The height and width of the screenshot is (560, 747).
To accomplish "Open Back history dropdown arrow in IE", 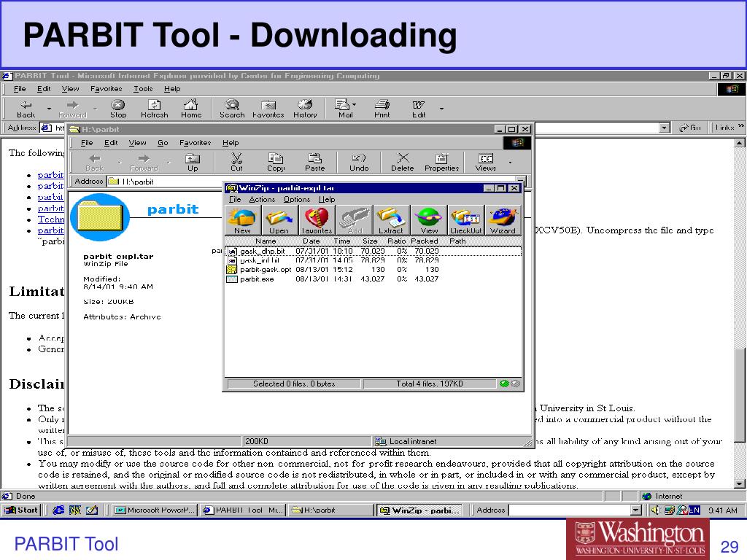I will pyautogui.click(x=49, y=109).
